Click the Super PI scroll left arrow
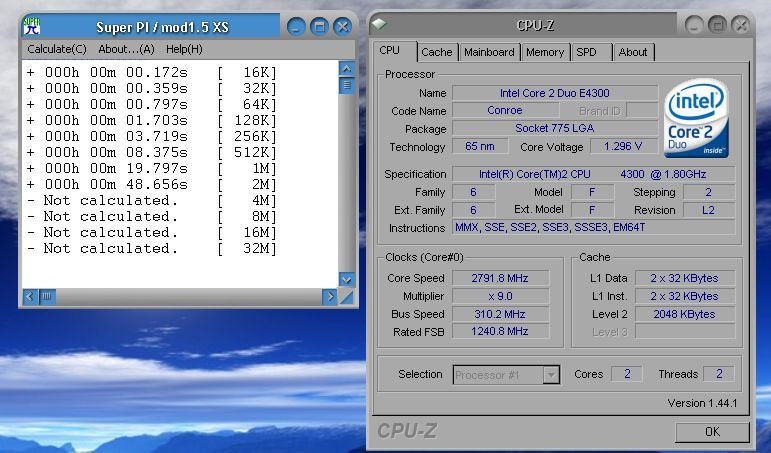The image size is (771, 453). (x=30, y=297)
